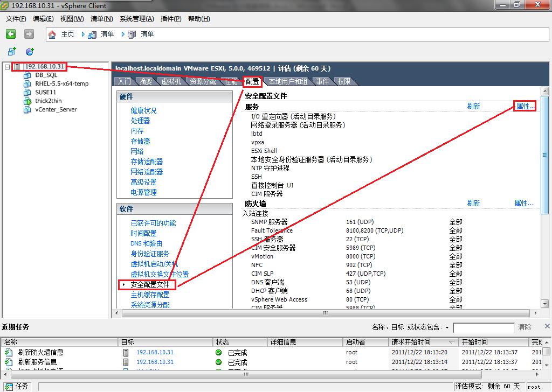Open the 系统管理 menu
The height and width of the screenshot is (392, 552).
coord(136,19)
